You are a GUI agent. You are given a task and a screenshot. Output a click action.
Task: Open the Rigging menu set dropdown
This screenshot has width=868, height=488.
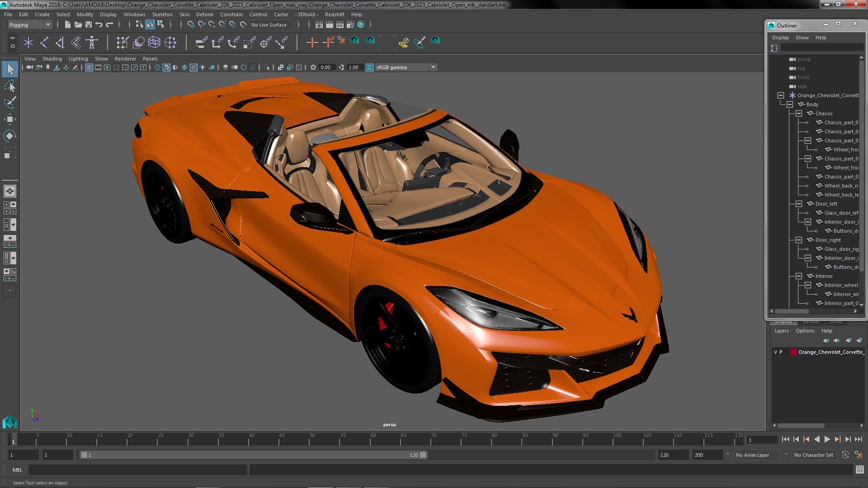(x=30, y=25)
